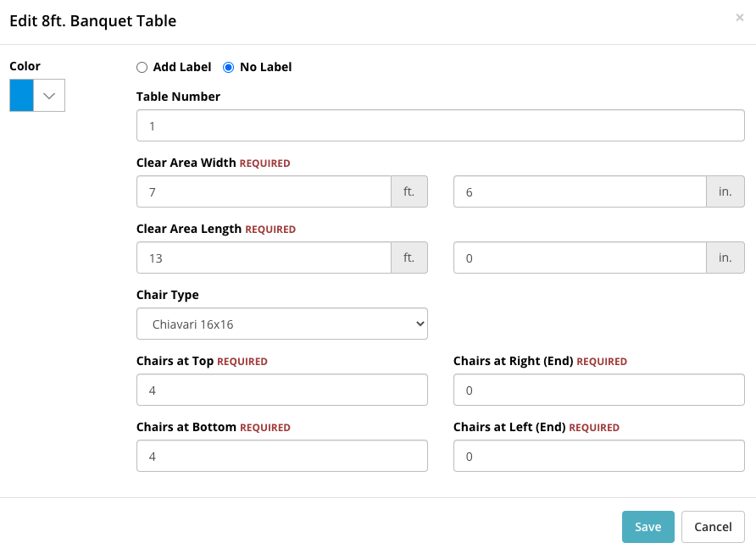Click the Cancel button

tap(713, 527)
